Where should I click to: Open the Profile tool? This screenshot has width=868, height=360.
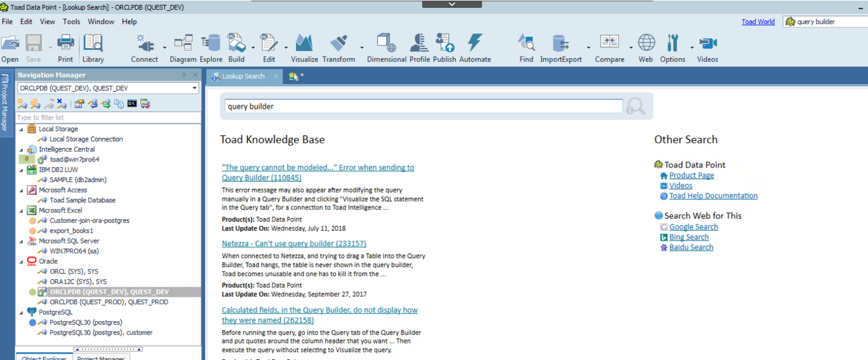point(420,44)
